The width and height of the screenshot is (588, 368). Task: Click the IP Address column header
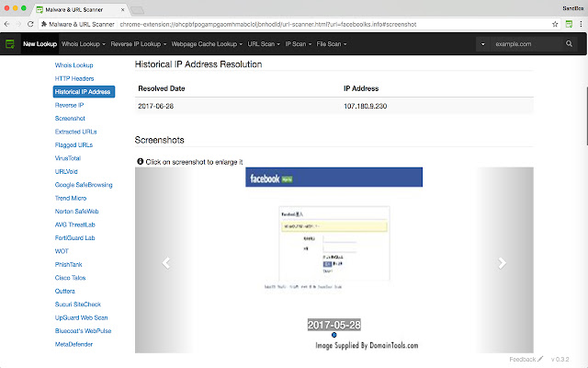click(361, 88)
